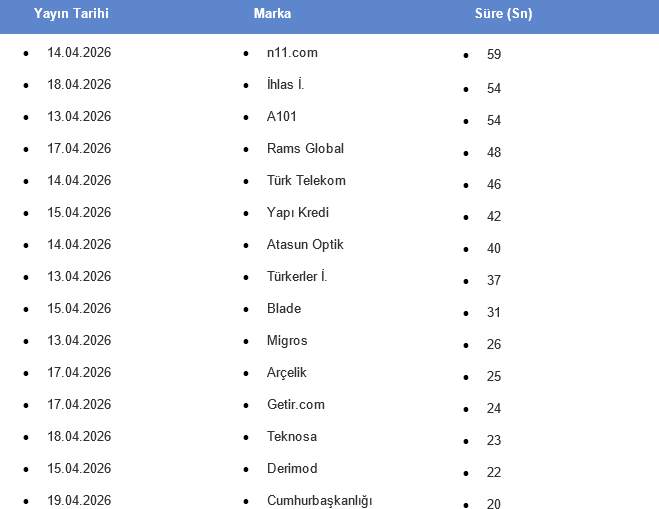Select the Teknosa brand entry
The width and height of the screenshot is (659, 509).
(291, 436)
